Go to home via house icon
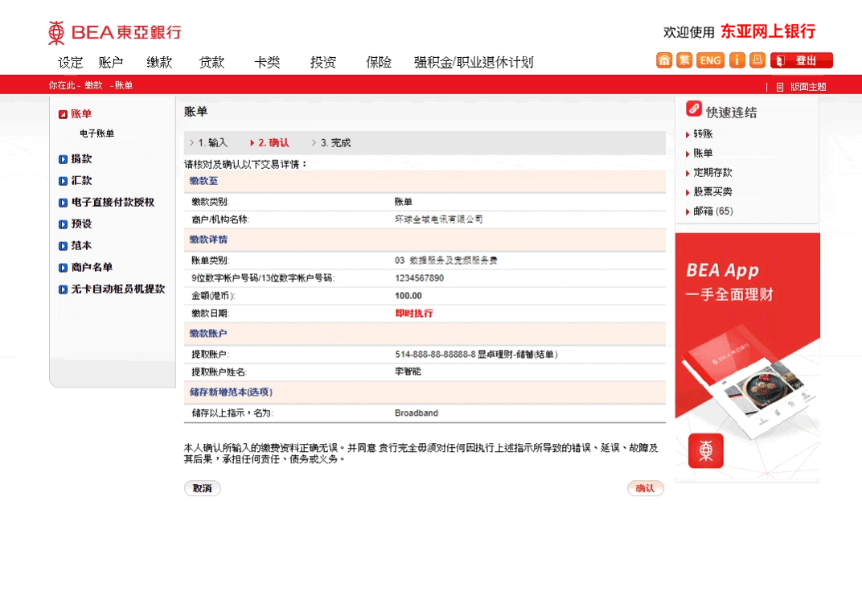862x616 pixels. click(664, 60)
